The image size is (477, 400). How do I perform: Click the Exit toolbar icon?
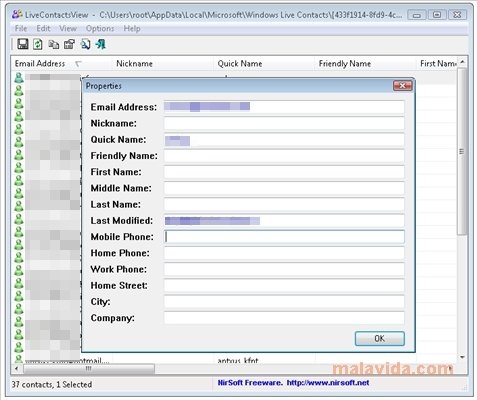coord(101,44)
